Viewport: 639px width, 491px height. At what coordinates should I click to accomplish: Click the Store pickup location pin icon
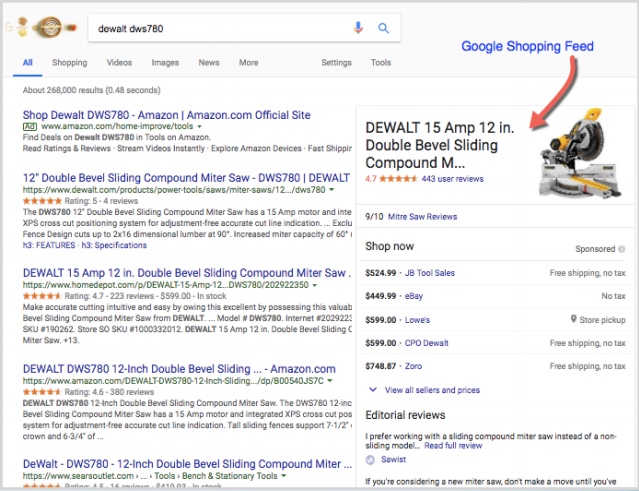[573, 319]
